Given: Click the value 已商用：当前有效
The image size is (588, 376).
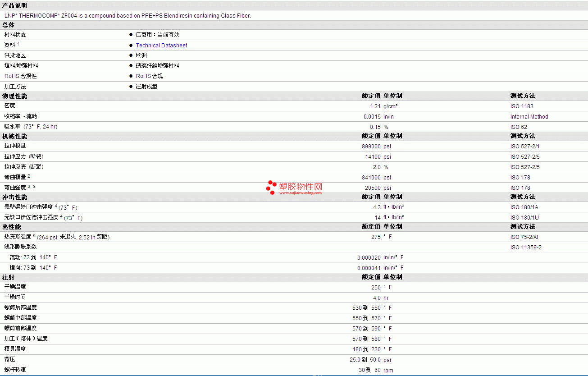Looking at the screenshot, I should click(x=157, y=35).
